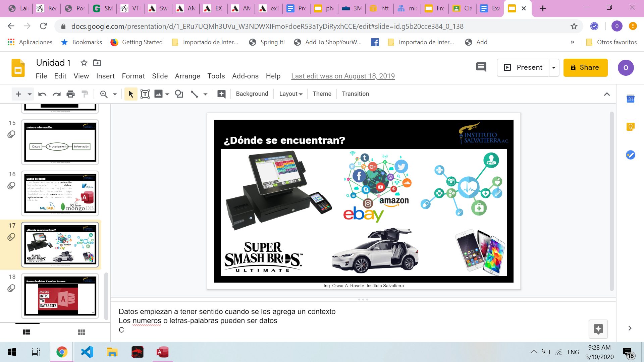This screenshot has width=644, height=362.
Task: Click the Insert image icon
Action: coord(158,94)
